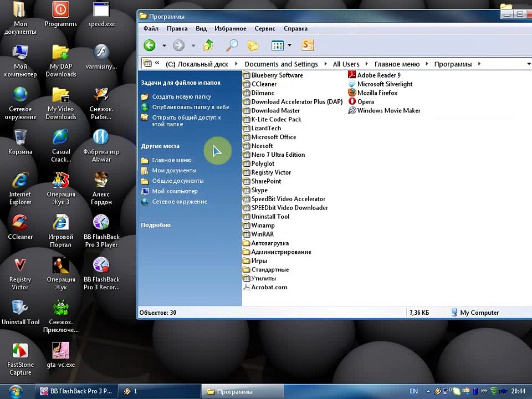Open the Справка menu
532x399 pixels.
(295, 28)
